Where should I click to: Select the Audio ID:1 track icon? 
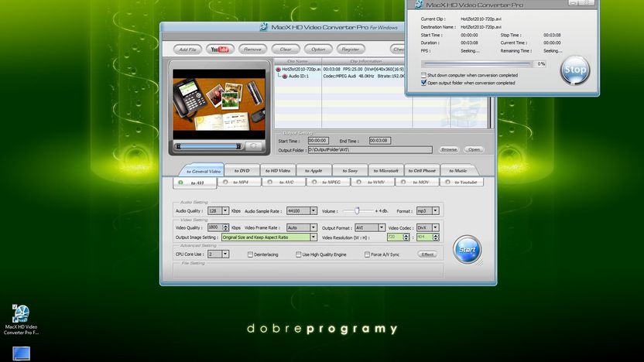tap(285, 77)
